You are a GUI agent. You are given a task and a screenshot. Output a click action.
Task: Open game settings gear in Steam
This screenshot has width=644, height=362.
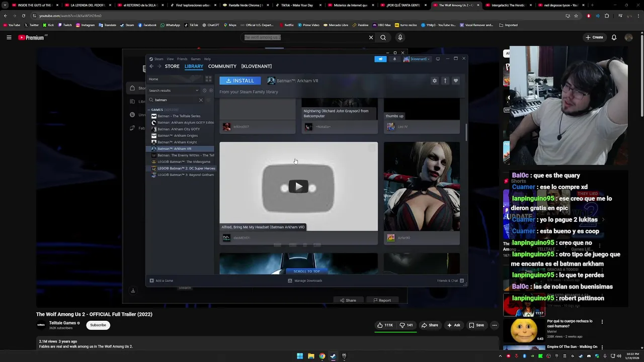[x=435, y=80]
